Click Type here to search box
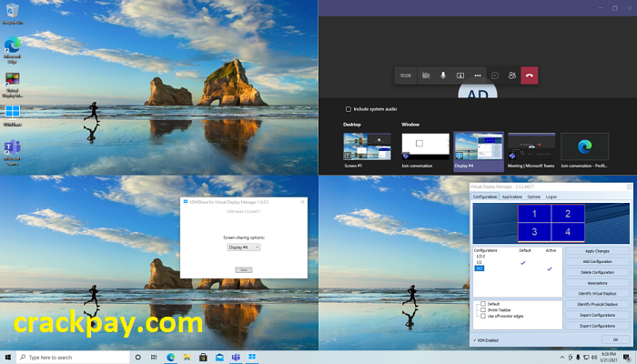This screenshot has width=637, height=364. [73, 357]
